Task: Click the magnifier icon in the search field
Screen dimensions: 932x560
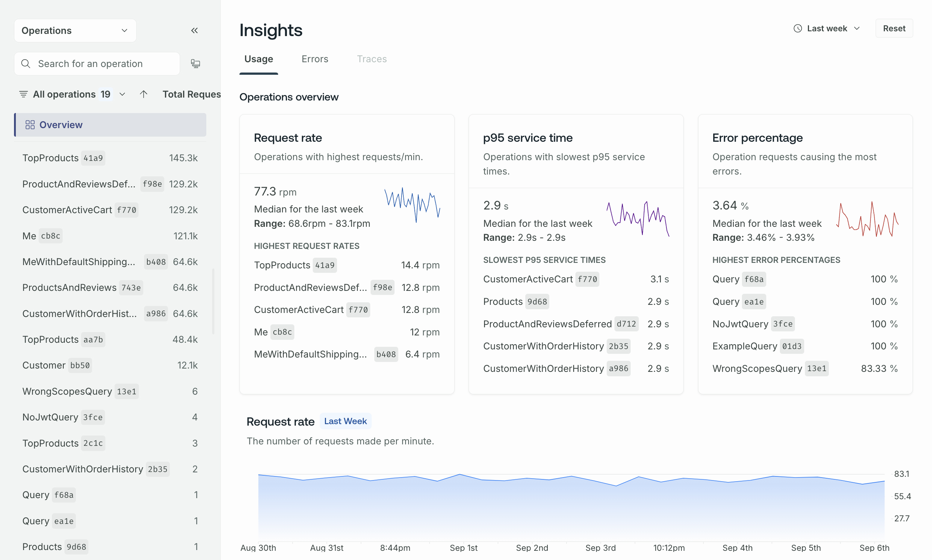Action: [x=26, y=63]
